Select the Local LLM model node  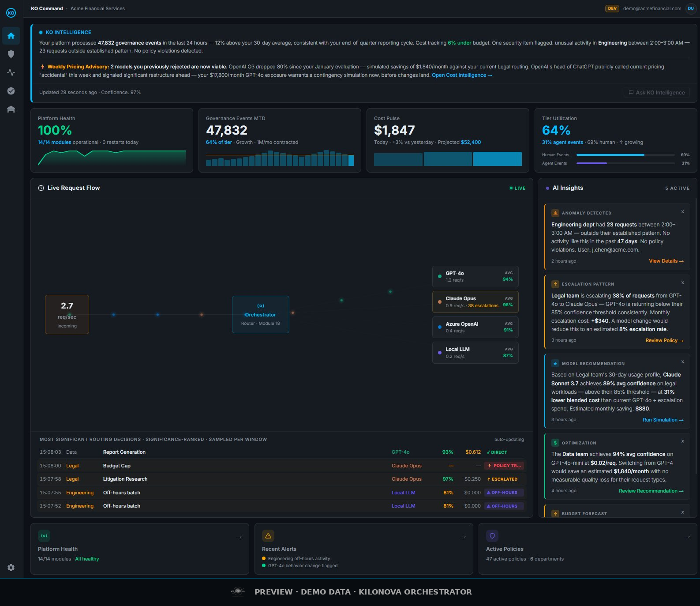click(475, 353)
